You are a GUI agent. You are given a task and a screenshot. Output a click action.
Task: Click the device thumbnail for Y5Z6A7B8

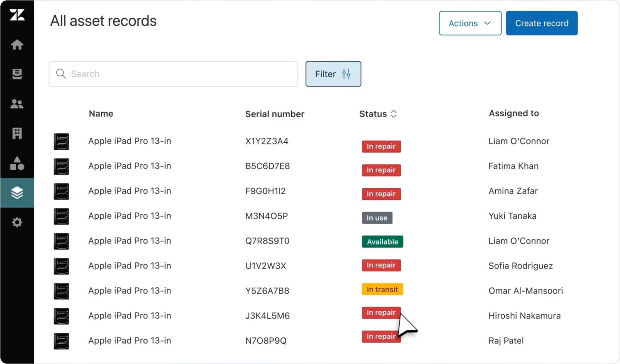click(x=61, y=291)
